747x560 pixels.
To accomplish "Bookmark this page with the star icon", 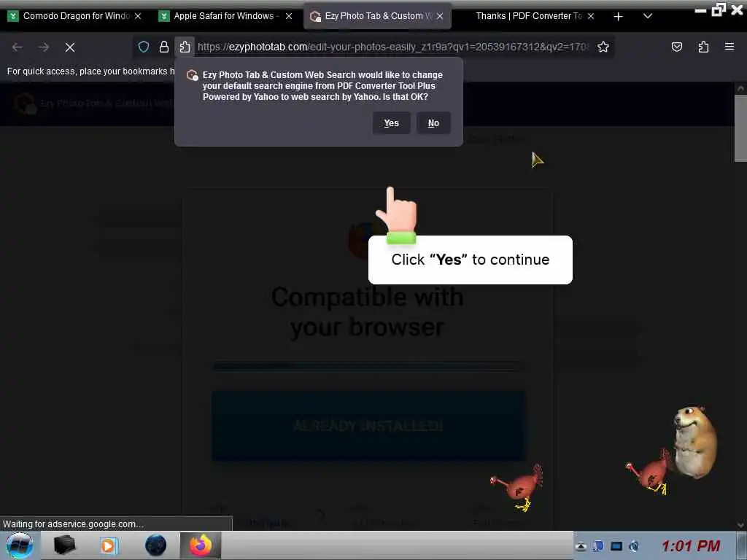I will point(603,47).
